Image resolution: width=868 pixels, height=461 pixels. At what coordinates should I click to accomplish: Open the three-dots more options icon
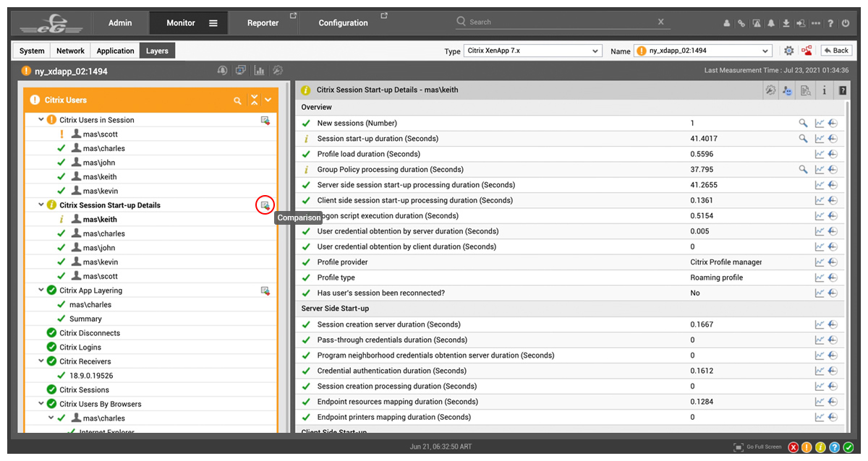(816, 23)
